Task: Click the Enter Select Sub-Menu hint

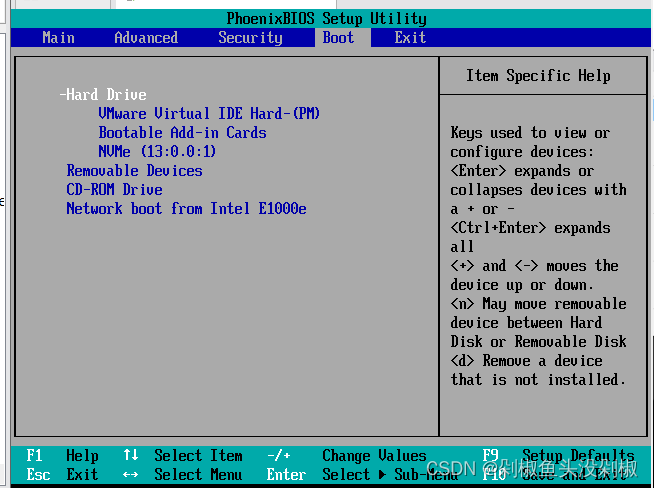Action: tap(362, 475)
